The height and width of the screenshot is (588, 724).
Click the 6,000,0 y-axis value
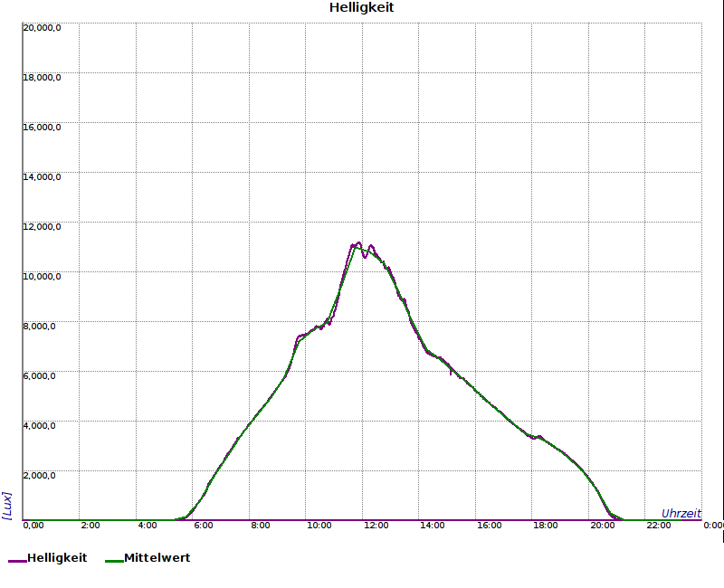pyautogui.click(x=39, y=376)
